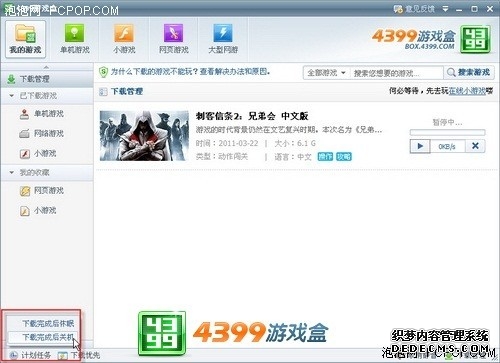This screenshot has width=500, height=363.
Task: Select 下载管理 in the sidebar
Action: [x=47, y=79]
